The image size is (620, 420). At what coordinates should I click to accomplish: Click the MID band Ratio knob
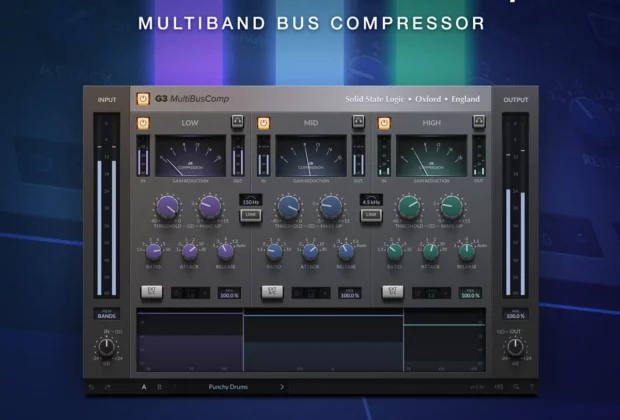click(x=274, y=252)
